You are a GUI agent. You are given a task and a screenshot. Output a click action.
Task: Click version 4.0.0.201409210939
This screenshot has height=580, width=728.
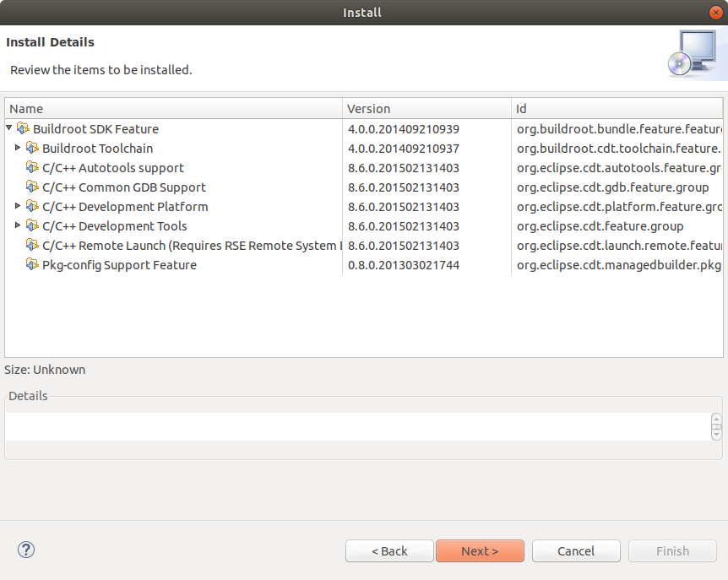tap(404, 129)
